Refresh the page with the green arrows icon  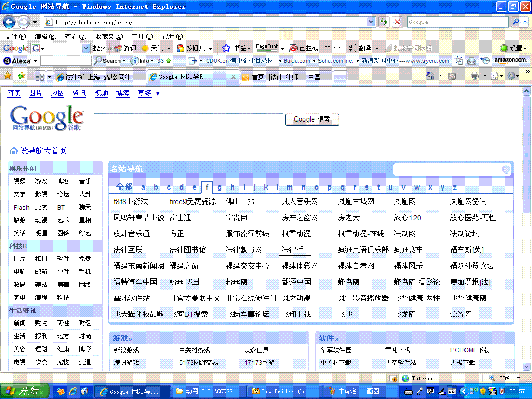tap(384, 22)
